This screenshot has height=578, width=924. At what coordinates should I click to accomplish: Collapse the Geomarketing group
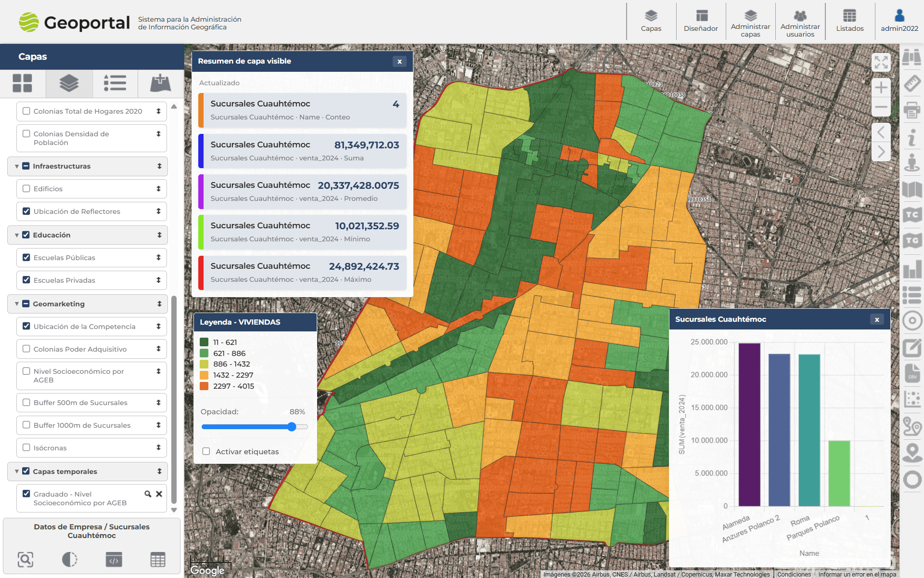(17, 304)
